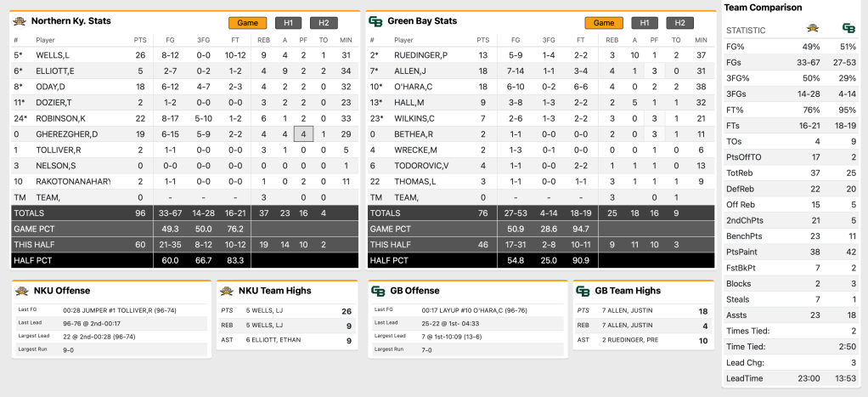Viewport: 868px width, 397px height.
Task: Click the Northern Ky. logo beside Stats title
Action: [20, 21]
